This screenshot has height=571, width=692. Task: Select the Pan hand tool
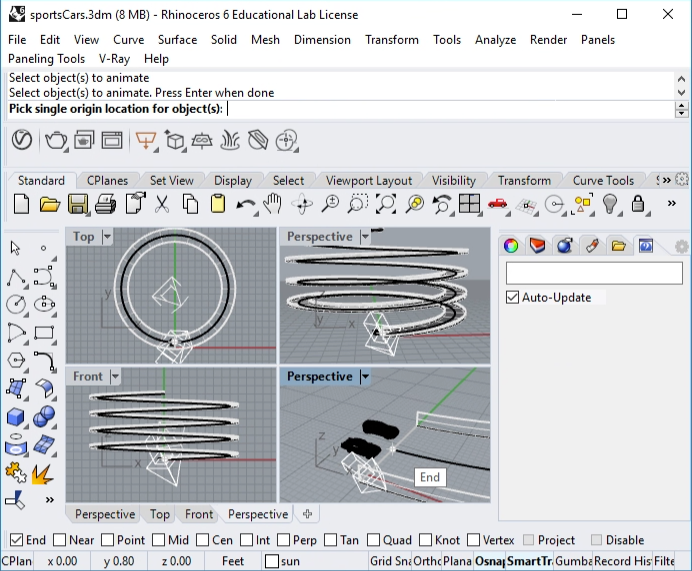tap(273, 204)
